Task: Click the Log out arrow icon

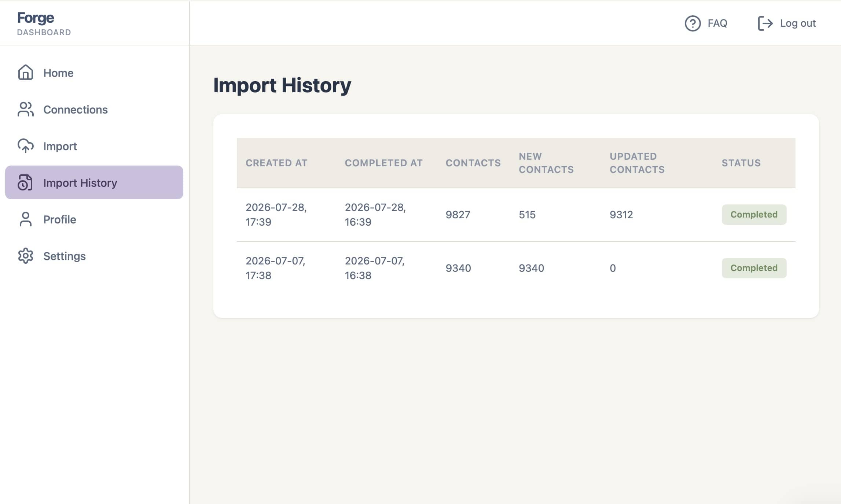Action: coord(765,23)
